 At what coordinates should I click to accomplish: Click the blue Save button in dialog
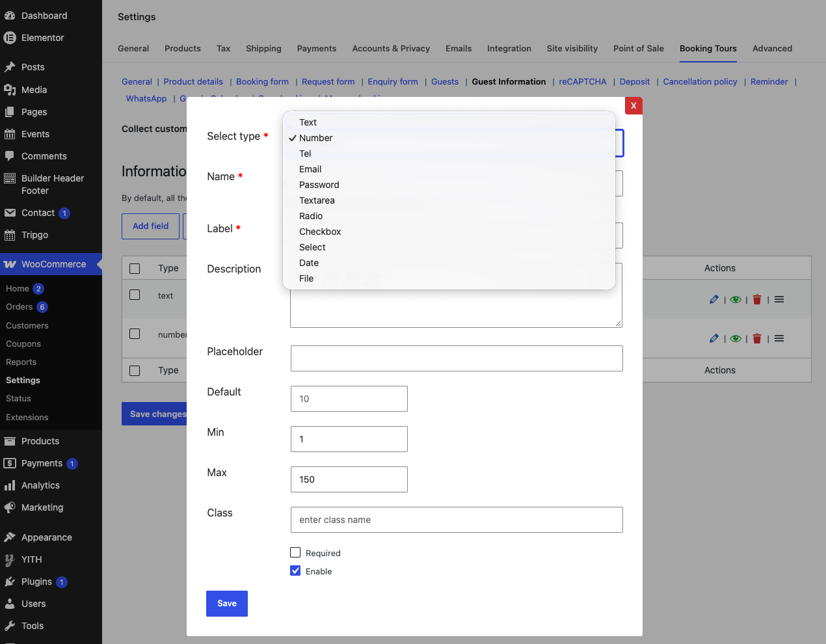pos(227,604)
